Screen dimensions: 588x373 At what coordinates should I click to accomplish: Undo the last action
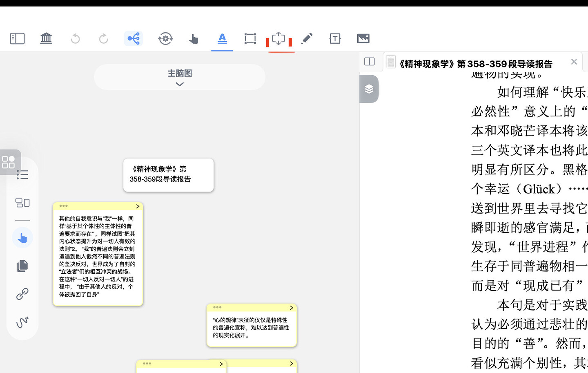pyautogui.click(x=75, y=38)
